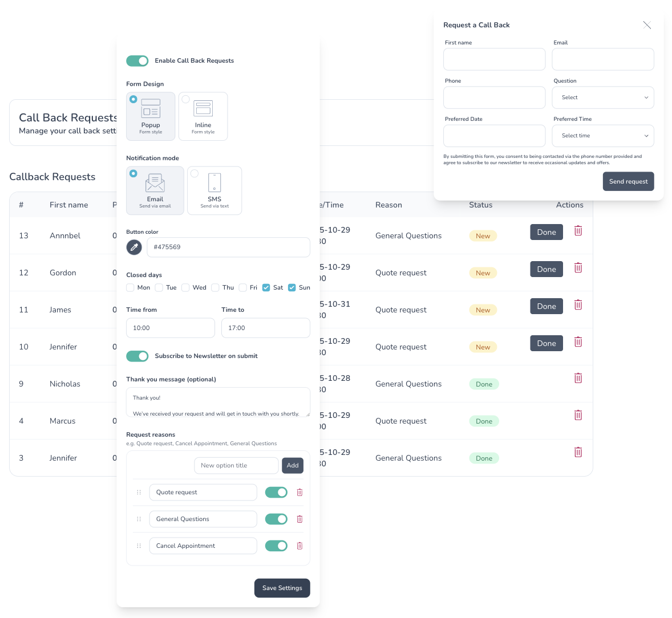672x618 pixels.
Task: Click the Time from field
Action: [171, 328]
